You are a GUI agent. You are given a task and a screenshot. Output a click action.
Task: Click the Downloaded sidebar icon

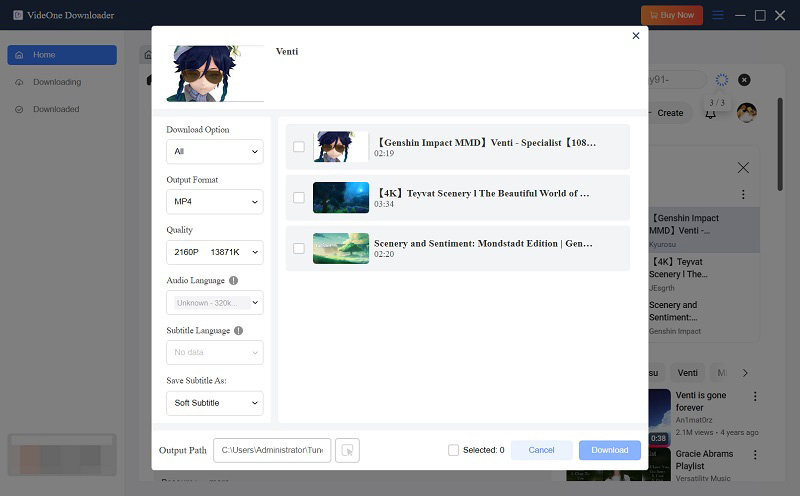pyautogui.click(x=20, y=109)
